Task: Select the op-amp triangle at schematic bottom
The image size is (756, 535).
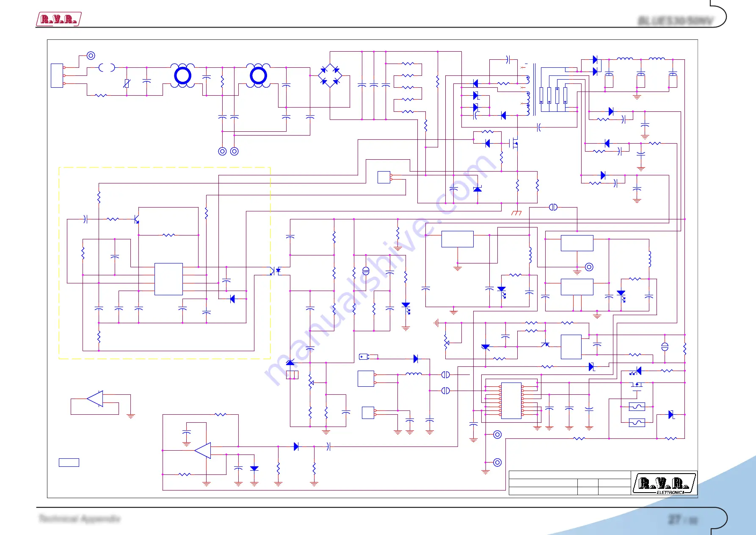Action: [203, 451]
